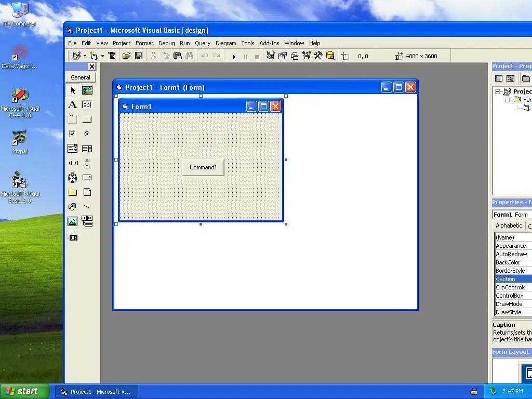532x399 pixels.
Task: Select the PictureBox control tool
Action: (x=87, y=90)
